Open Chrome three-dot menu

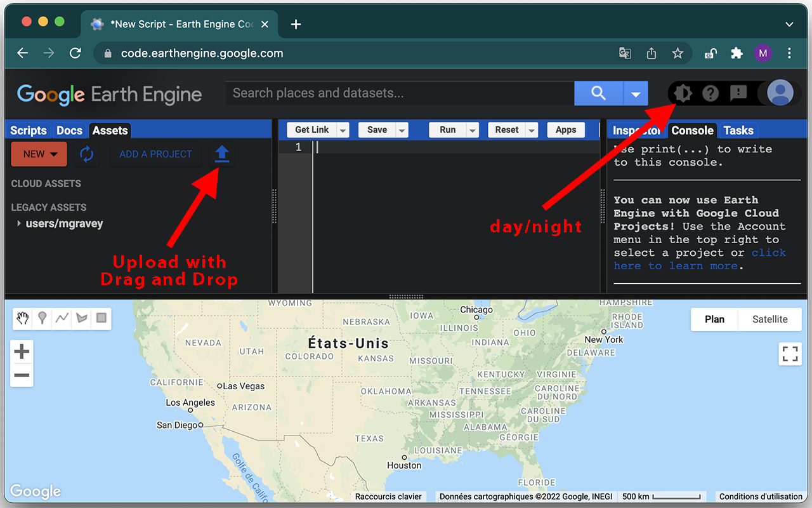pos(789,53)
